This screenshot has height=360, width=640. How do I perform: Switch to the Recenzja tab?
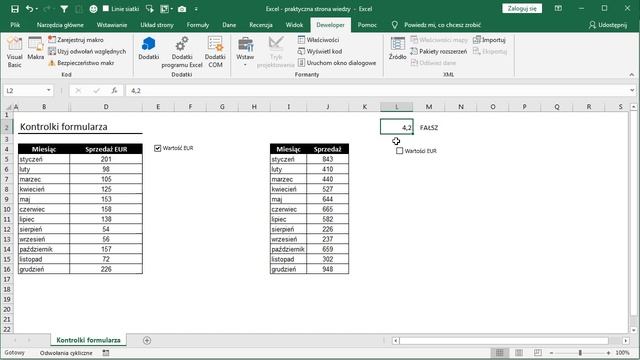tap(261, 25)
